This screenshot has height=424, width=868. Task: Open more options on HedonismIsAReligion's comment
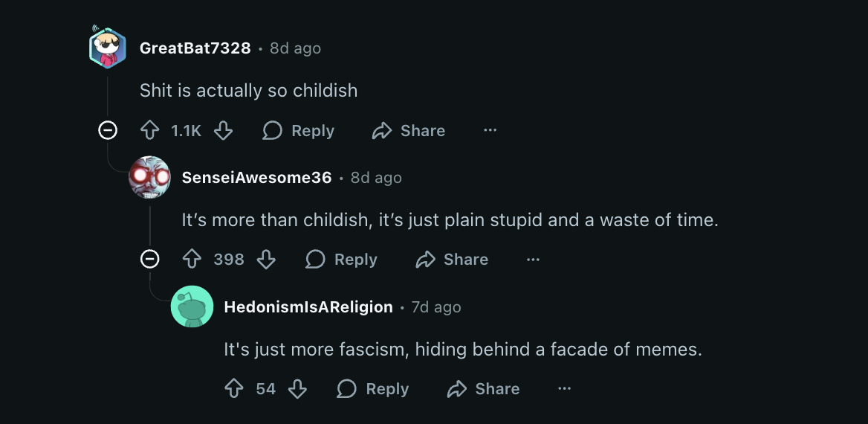pos(564,389)
